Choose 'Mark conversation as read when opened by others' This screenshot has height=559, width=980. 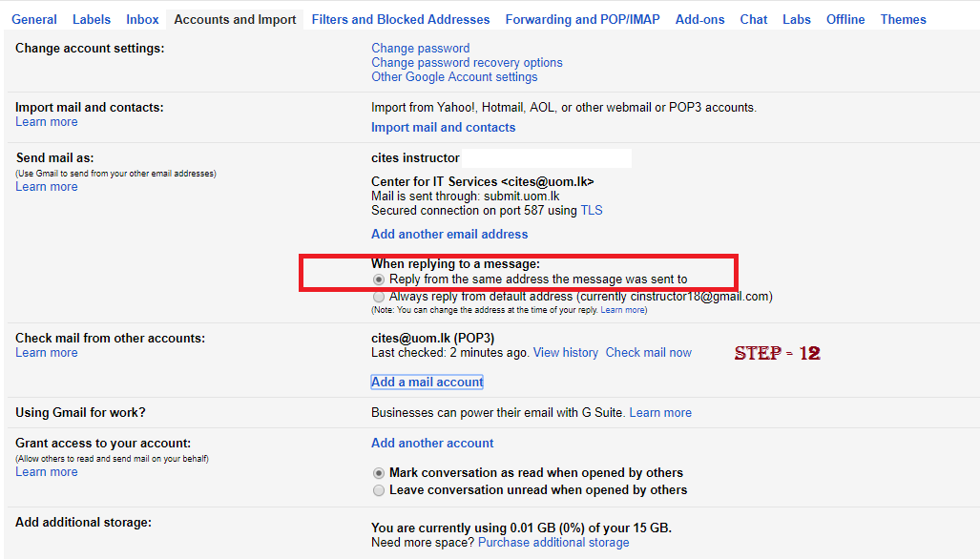click(x=379, y=473)
